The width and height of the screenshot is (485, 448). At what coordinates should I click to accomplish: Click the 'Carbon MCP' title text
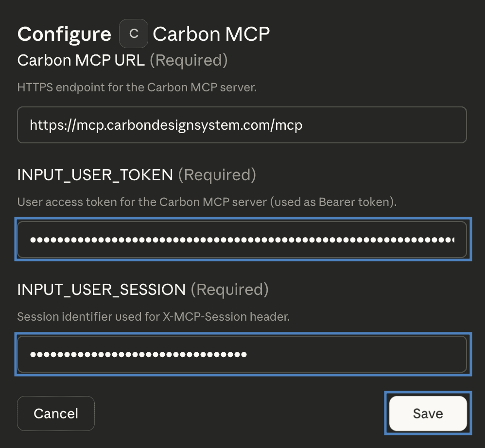211,34
